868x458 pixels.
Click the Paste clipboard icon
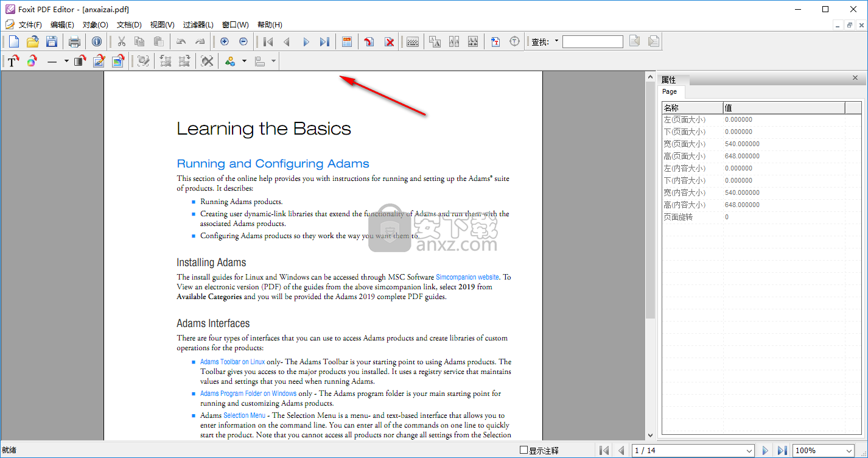click(159, 41)
